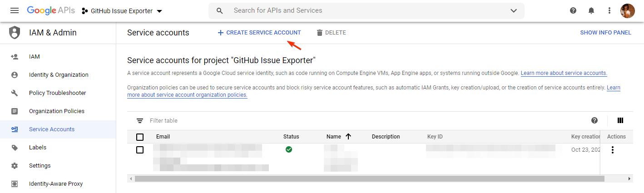Sort by the Key ID column header
644x193 pixels.
click(435, 137)
